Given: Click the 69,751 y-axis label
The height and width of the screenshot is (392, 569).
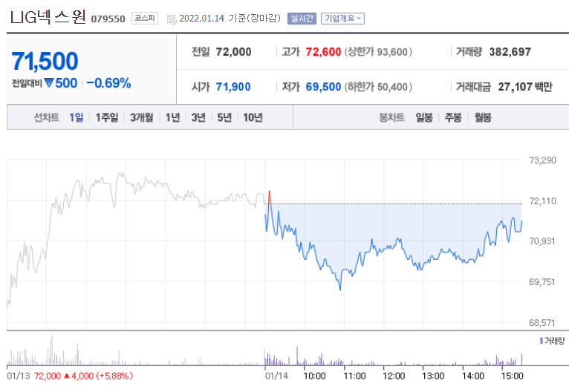Looking at the screenshot, I should (542, 282).
